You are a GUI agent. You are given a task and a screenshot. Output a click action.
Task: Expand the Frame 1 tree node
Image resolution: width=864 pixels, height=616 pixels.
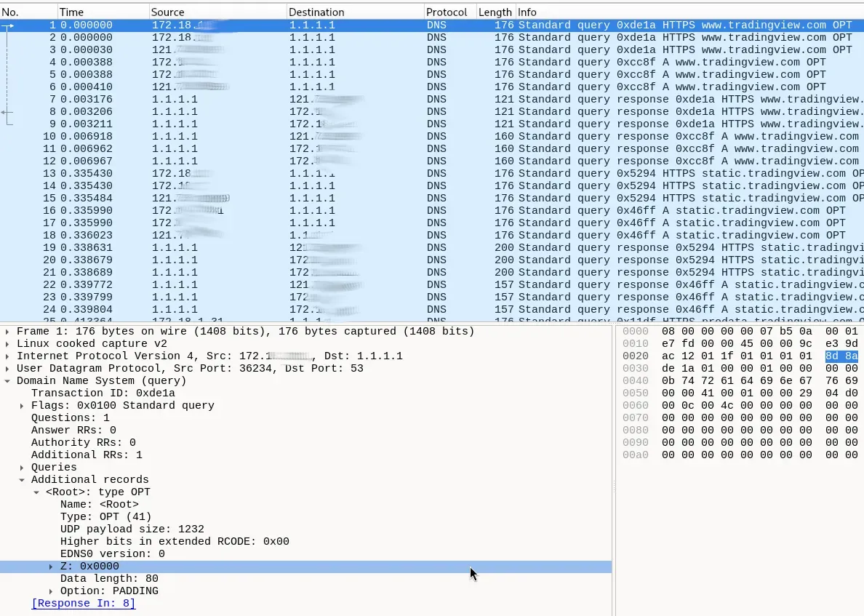click(7, 332)
